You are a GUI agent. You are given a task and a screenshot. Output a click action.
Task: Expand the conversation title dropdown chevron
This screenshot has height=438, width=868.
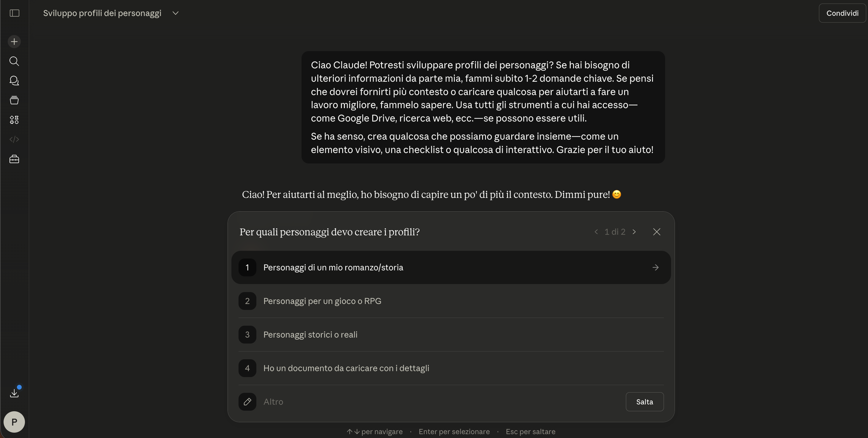pos(175,13)
